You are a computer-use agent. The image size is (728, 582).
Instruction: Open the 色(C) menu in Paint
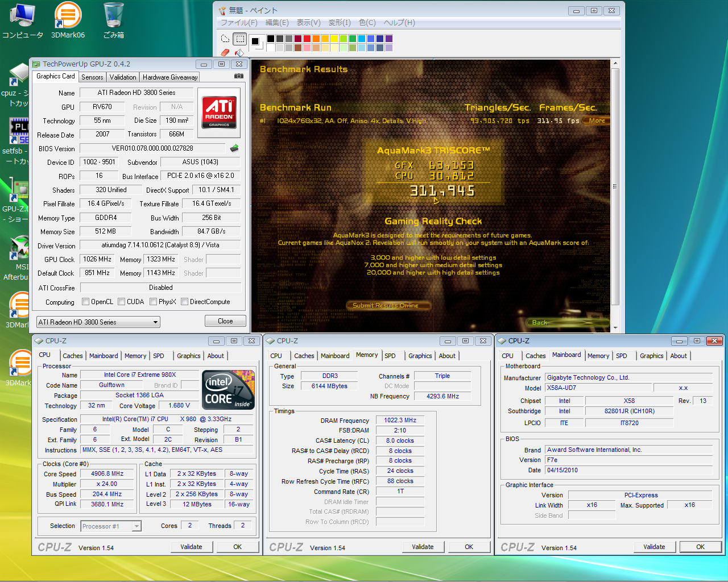367,23
